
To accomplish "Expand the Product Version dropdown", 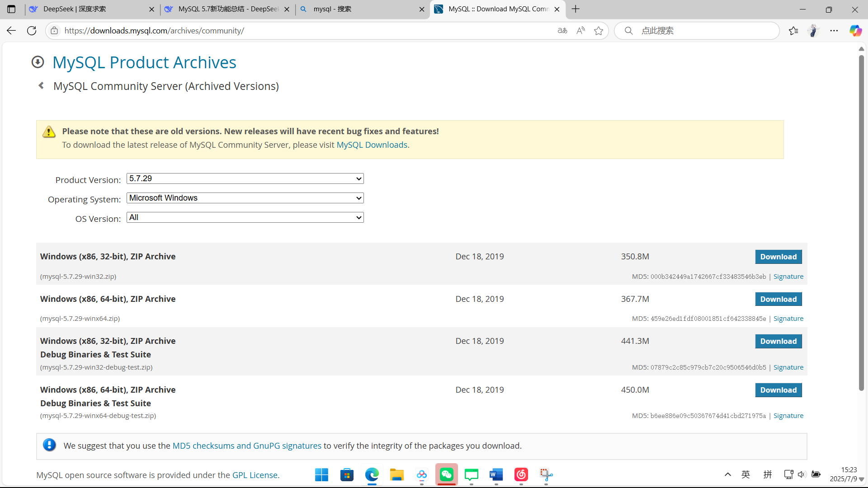I will point(245,179).
